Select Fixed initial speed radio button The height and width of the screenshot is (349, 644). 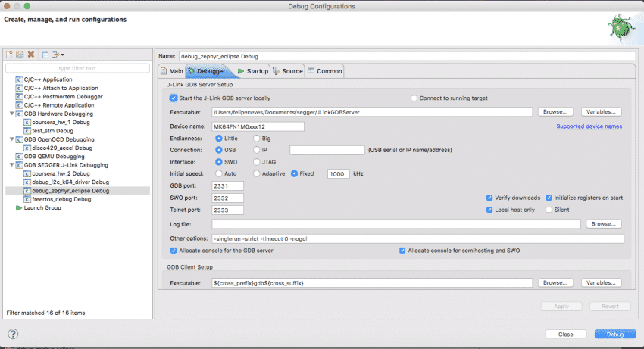coord(294,173)
